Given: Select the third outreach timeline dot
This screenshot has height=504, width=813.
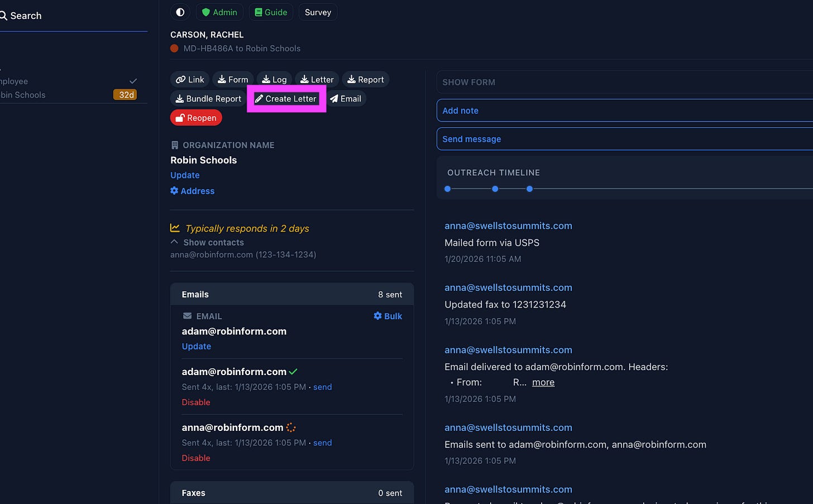Looking at the screenshot, I should click(x=529, y=189).
